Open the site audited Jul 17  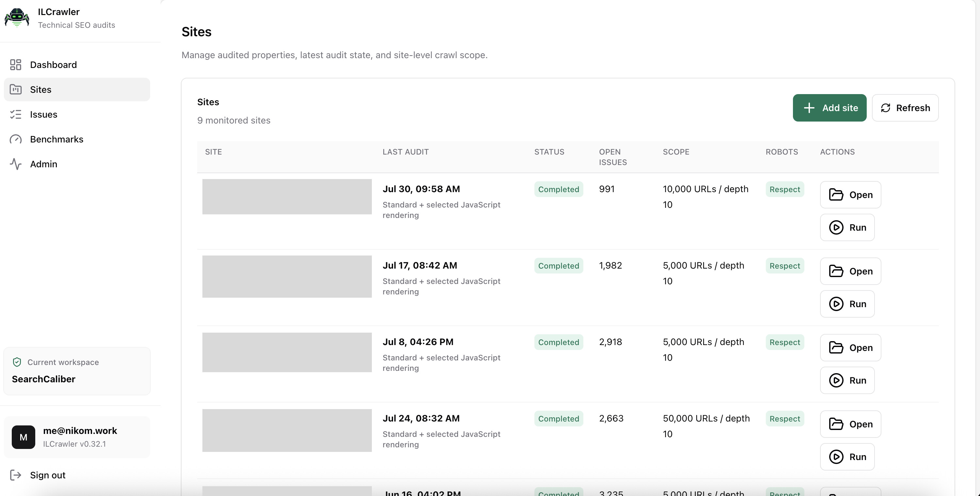[850, 271]
